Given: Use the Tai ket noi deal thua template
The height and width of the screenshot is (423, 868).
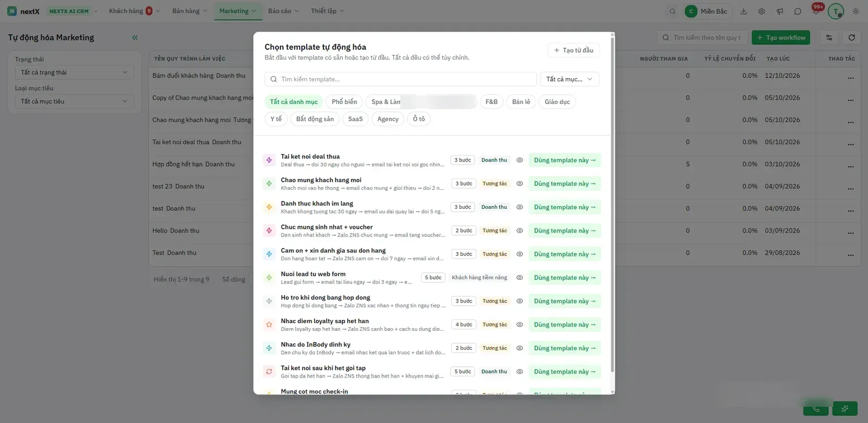Looking at the screenshot, I should click(x=565, y=160).
